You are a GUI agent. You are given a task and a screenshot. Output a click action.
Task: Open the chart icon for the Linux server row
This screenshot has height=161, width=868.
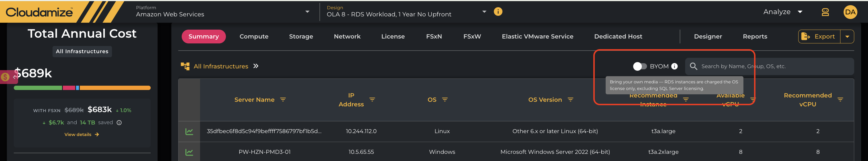pos(189,131)
